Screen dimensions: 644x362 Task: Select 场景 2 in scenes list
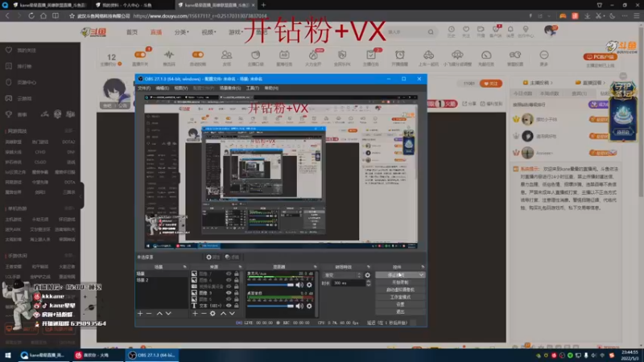coord(162,280)
